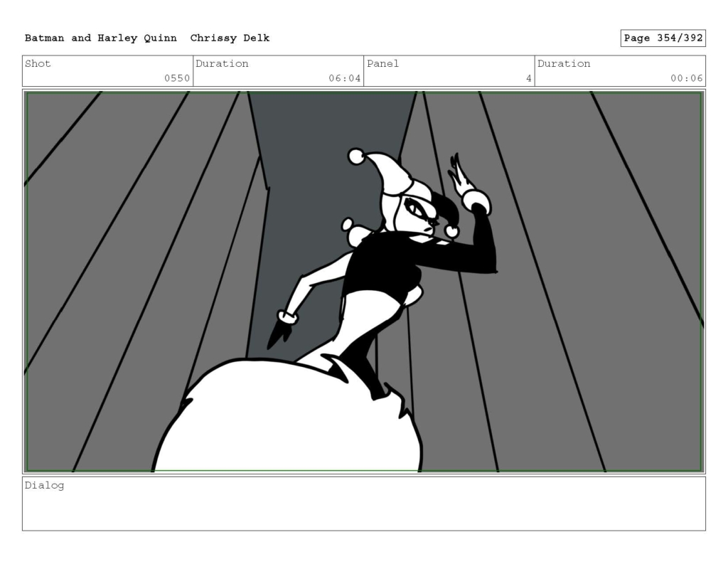Click the storyboard panel drawing of the jester
The width and height of the screenshot is (728, 564).
[364, 282]
